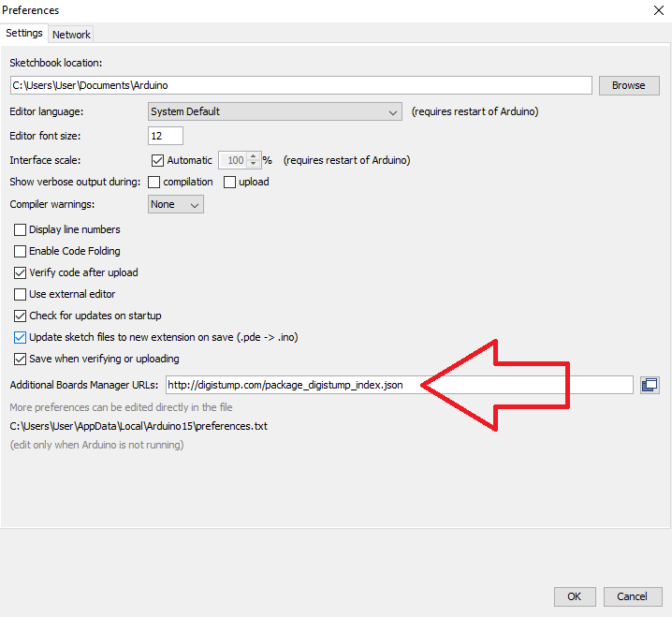Click the Additional Boards Manager URLs field
This screenshot has height=617, width=672.
(400, 385)
